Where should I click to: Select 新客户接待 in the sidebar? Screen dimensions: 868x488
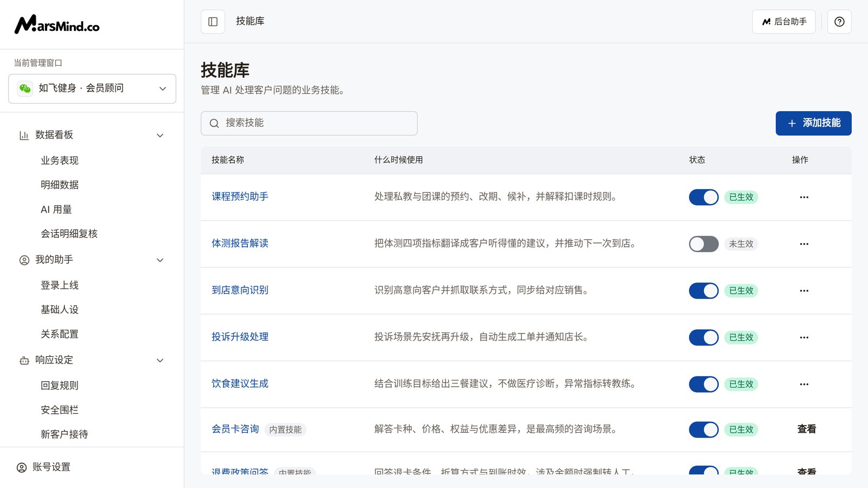[64, 434]
